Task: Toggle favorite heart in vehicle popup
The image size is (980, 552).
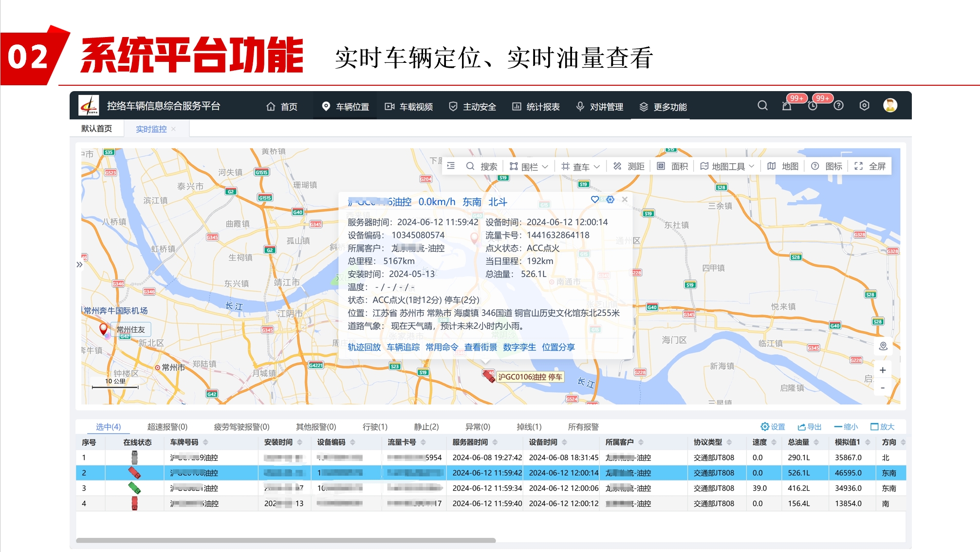Action: (x=594, y=200)
